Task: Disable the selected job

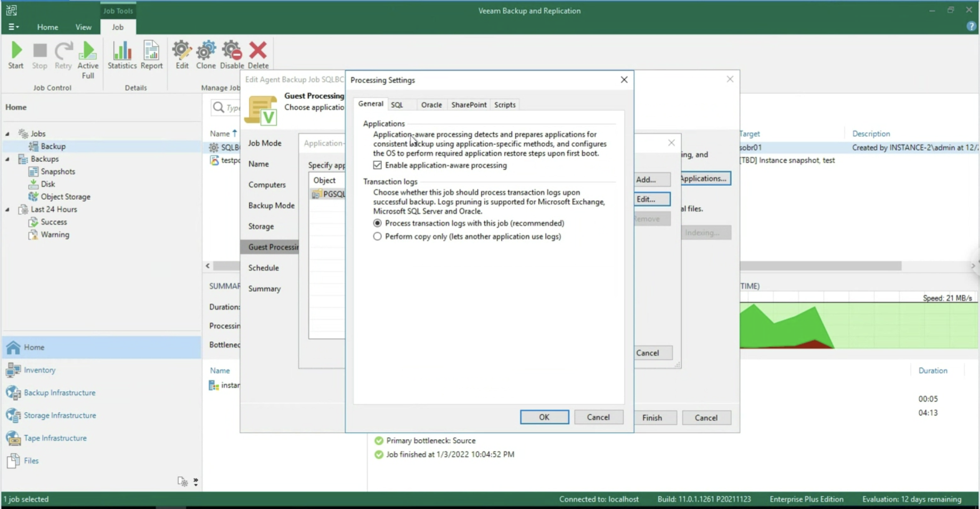Action: (x=232, y=55)
